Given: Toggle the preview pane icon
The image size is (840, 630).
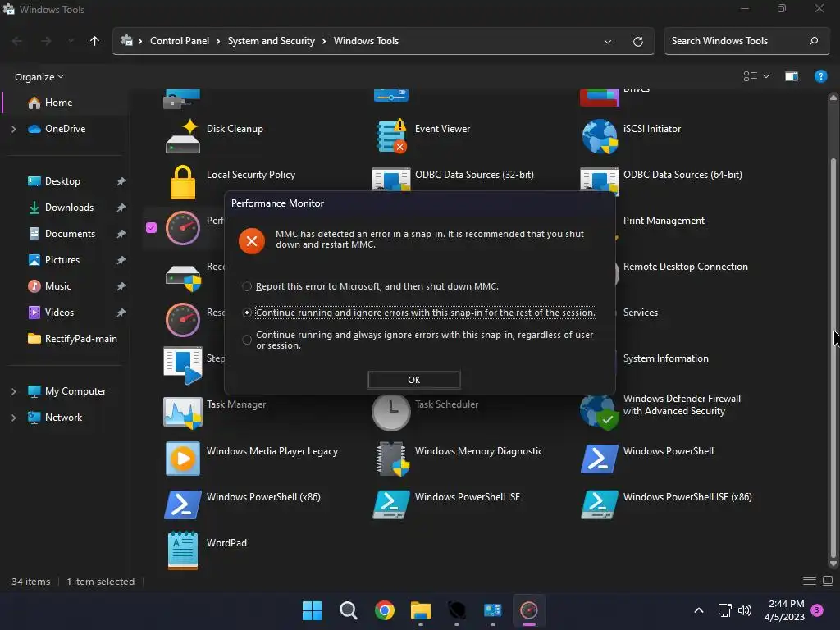Looking at the screenshot, I should pyautogui.click(x=792, y=76).
